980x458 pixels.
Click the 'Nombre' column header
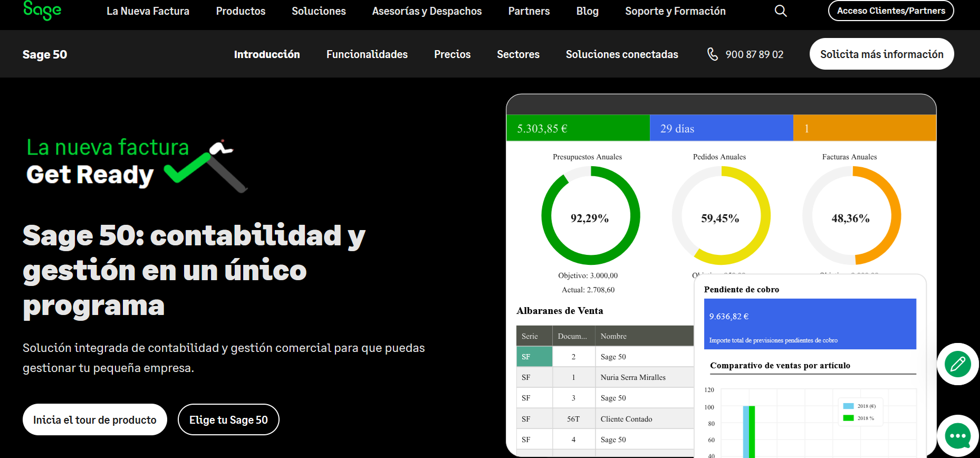point(644,336)
